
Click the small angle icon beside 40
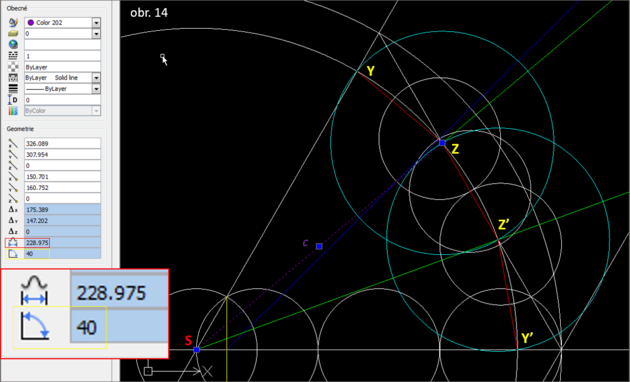13,253
